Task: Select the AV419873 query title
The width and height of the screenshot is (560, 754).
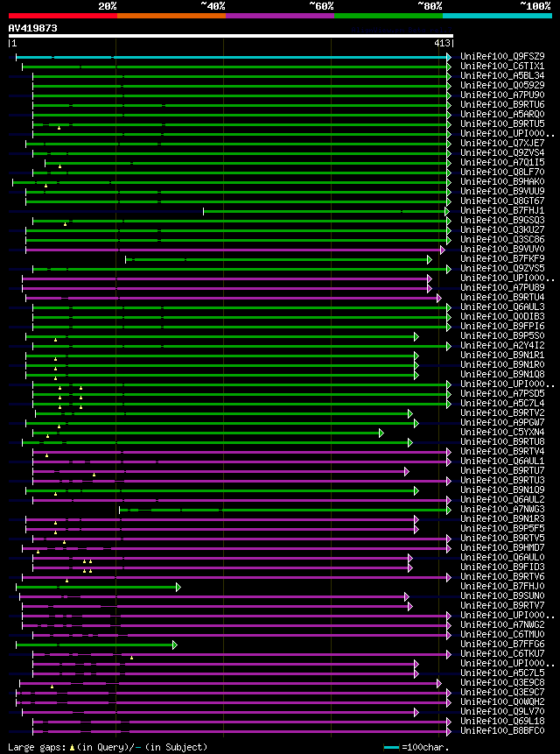Action: [32, 28]
